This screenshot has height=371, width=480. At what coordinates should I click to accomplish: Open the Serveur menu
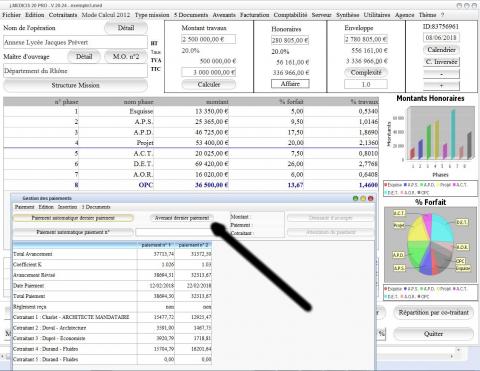(322, 15)
